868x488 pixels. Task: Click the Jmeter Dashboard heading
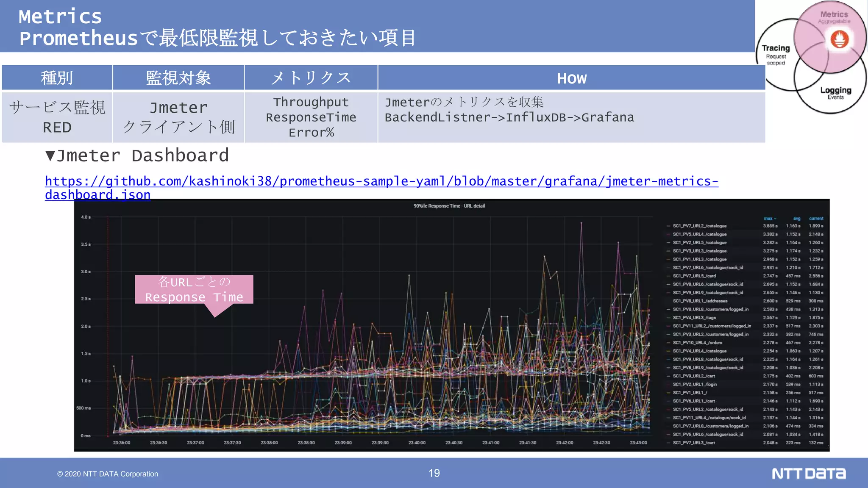(137, 155)
